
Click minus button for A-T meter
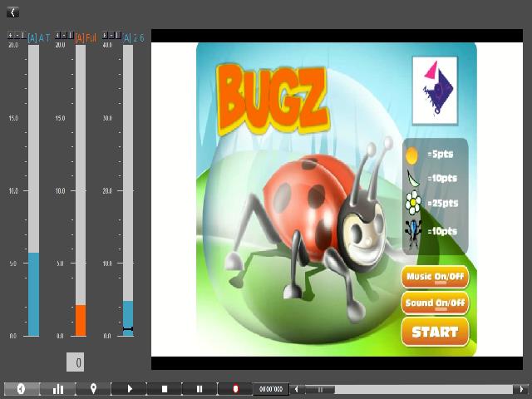[x=17, y=35]
